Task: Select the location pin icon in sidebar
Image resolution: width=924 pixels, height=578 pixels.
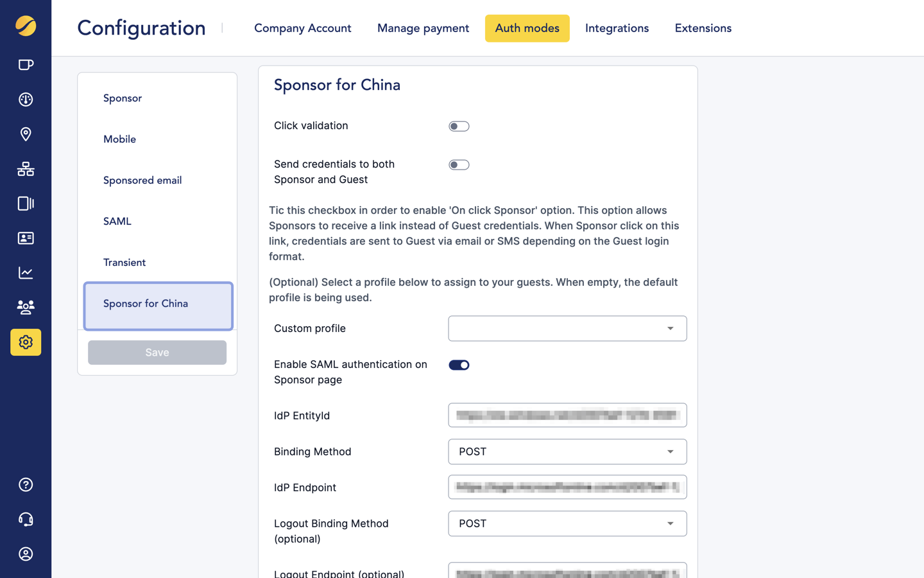Action: [26, 134]
